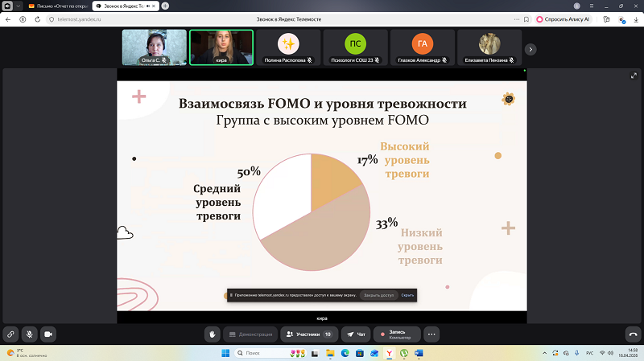The image size is (644, 361).
Task: Click the Закрыть доступ button in notification
Action: [x=378, y=295]
